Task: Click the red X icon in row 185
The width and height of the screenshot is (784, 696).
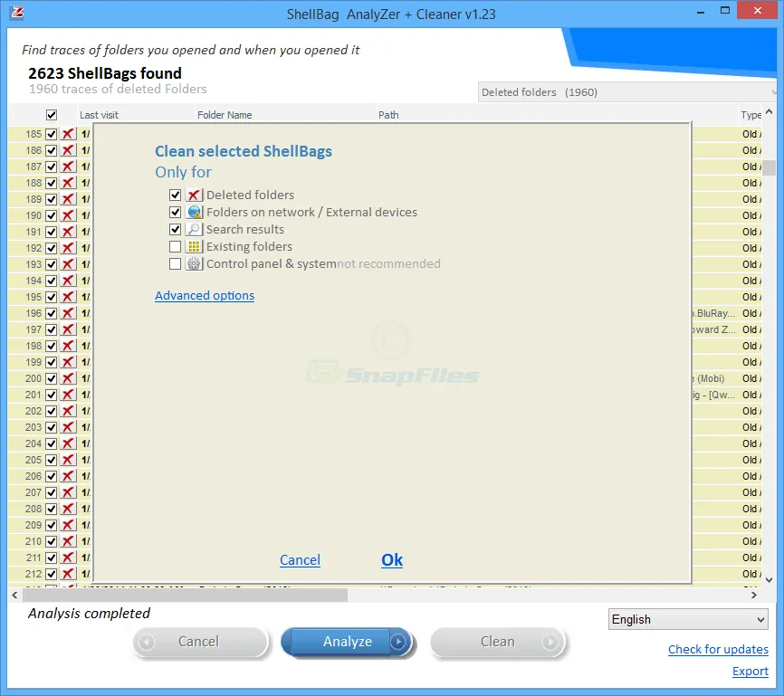Action: (x=68, y=134)
